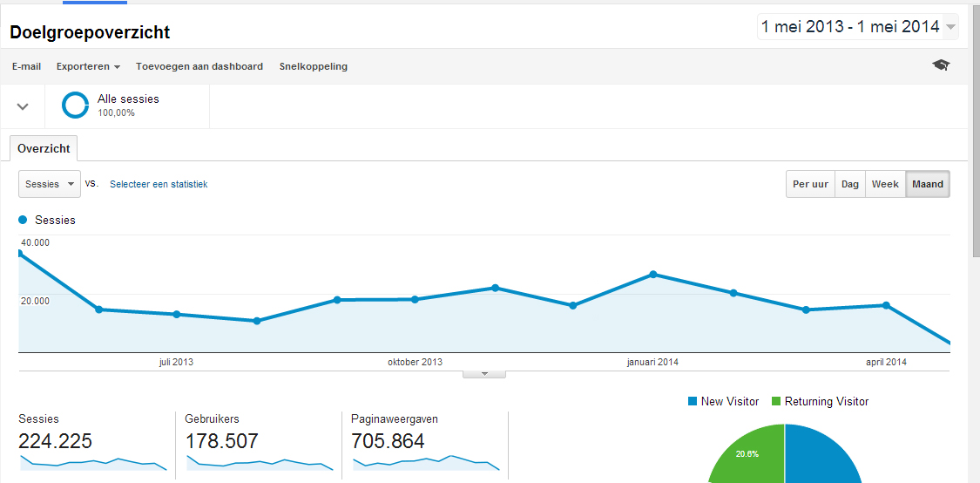Click the Gebruikers sparkline under 178.507
980x483 pixels.
(x=260, y=463)
